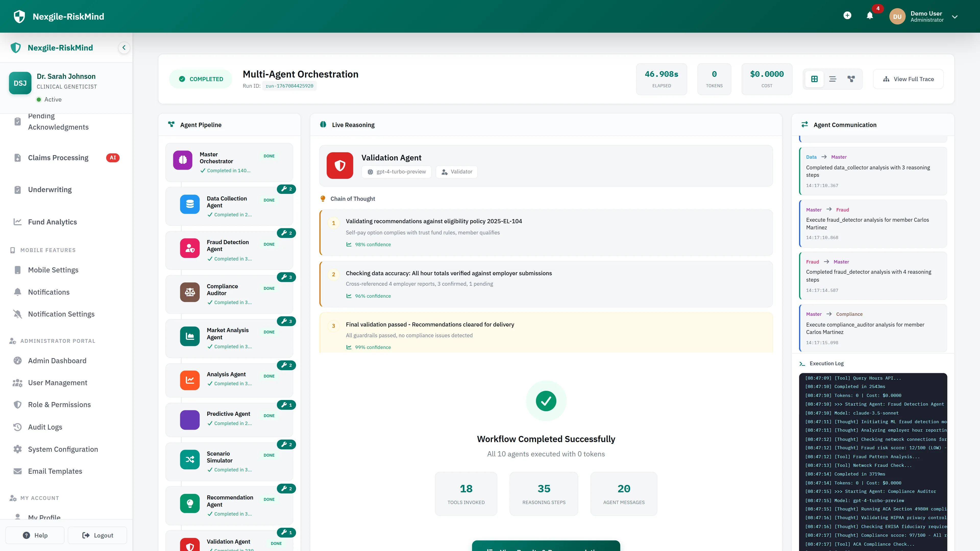The image size is (980, 551).
Task: Open Claims Processing from the sidebar
Action: 57,157
